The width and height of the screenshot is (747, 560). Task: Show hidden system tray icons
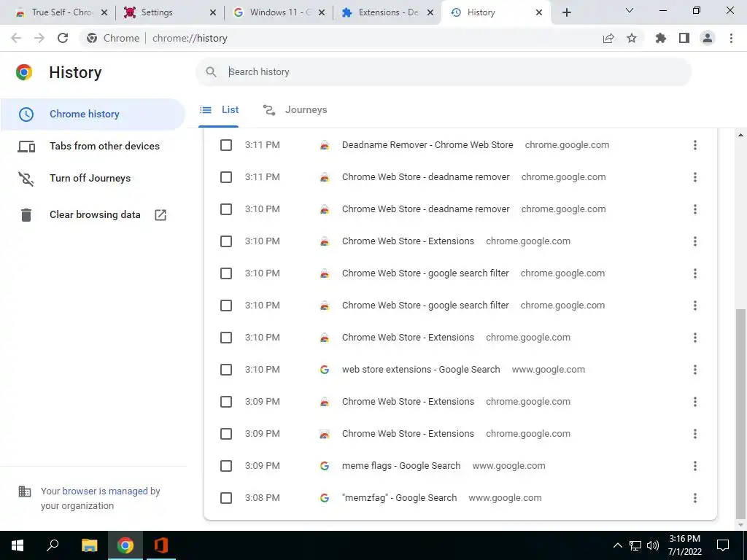[x=617, y=545]
